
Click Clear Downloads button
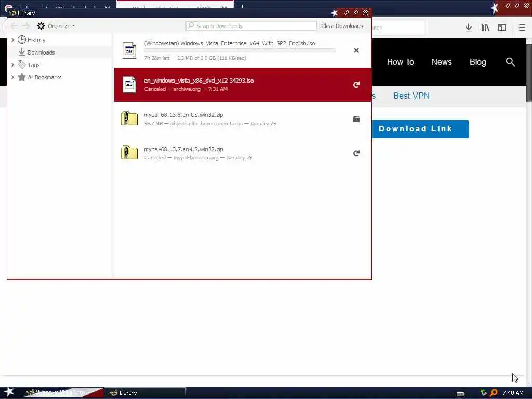(x=342, y=26)
